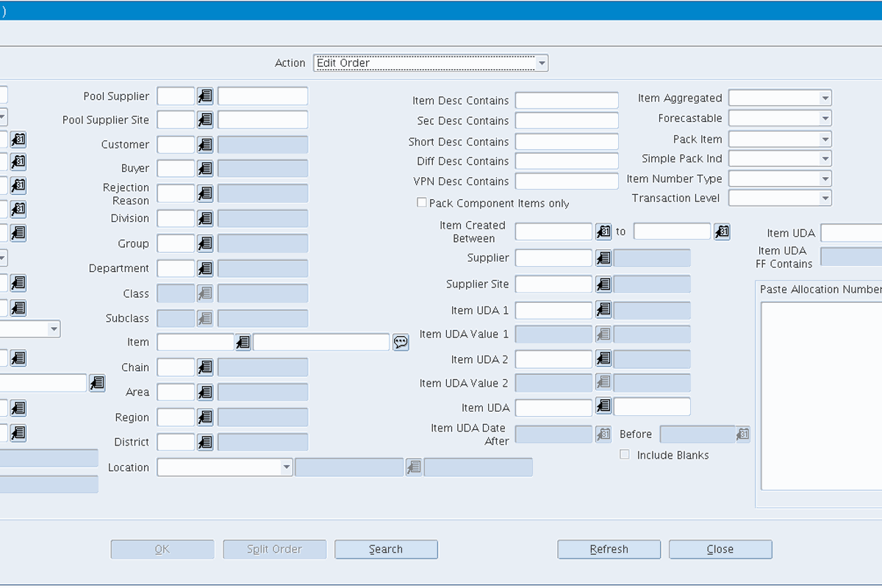
Task: Click the Item comments bubble icon
Action: (401, 342)
